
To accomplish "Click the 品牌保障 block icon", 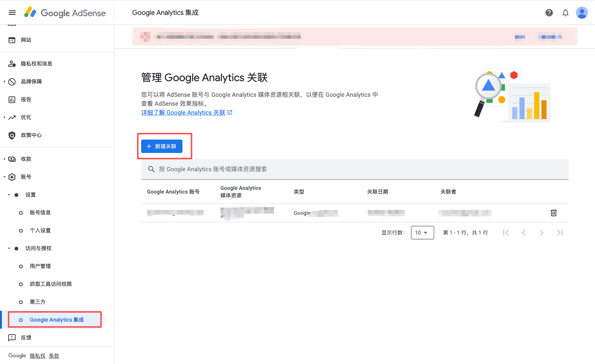I will [x=12, y=82].
